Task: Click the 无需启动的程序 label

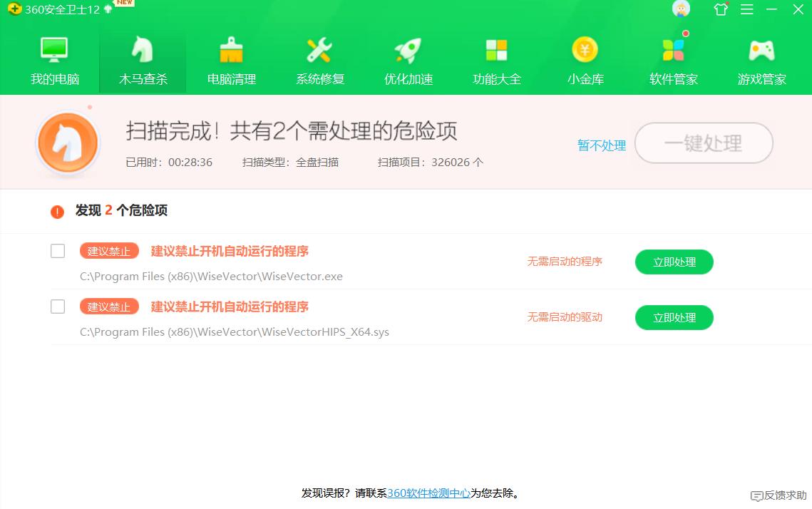Action: point(565,262)
